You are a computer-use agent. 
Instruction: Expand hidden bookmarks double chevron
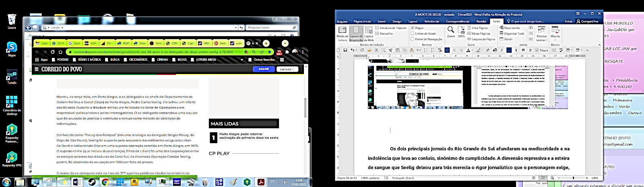pos(242,60)
